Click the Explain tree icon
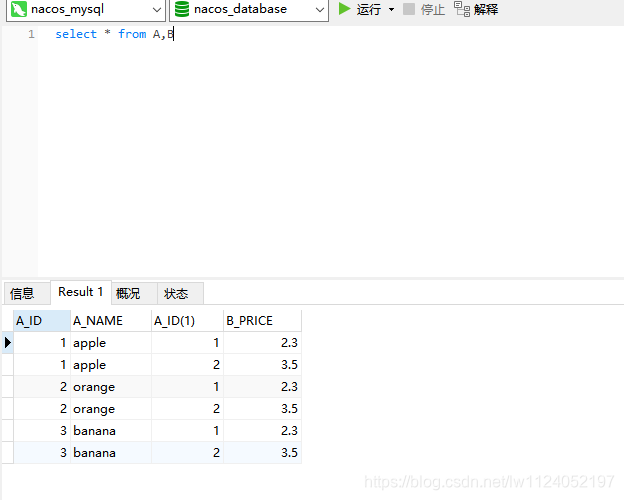The width and height of the screenshot is (624, 500). coord(462,9)
